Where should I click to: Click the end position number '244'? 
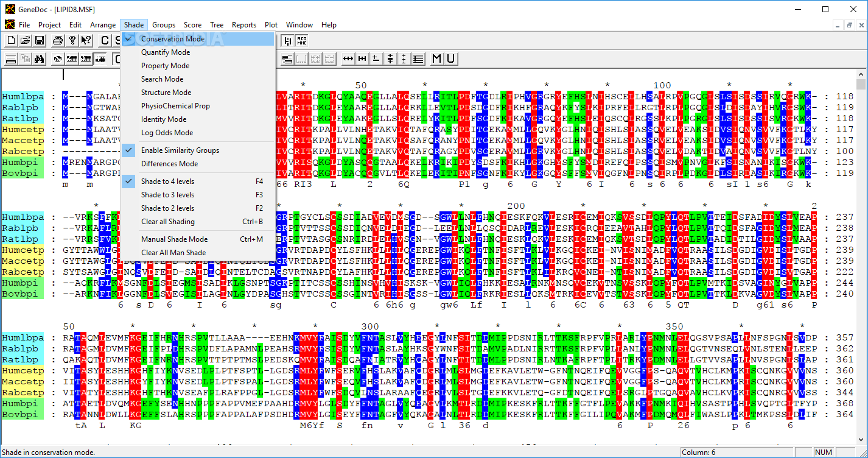pyautogui.click(x=845, y=283)
